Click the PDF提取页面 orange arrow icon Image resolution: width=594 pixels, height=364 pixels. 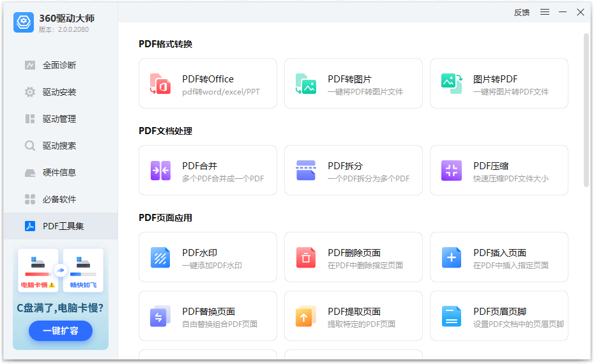click(306, 316)
